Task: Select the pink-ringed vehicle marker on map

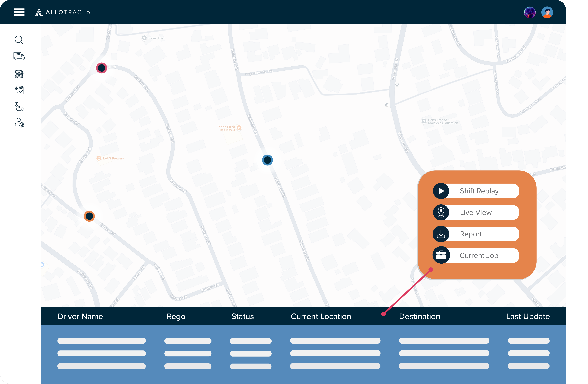Action: [102, 68]
